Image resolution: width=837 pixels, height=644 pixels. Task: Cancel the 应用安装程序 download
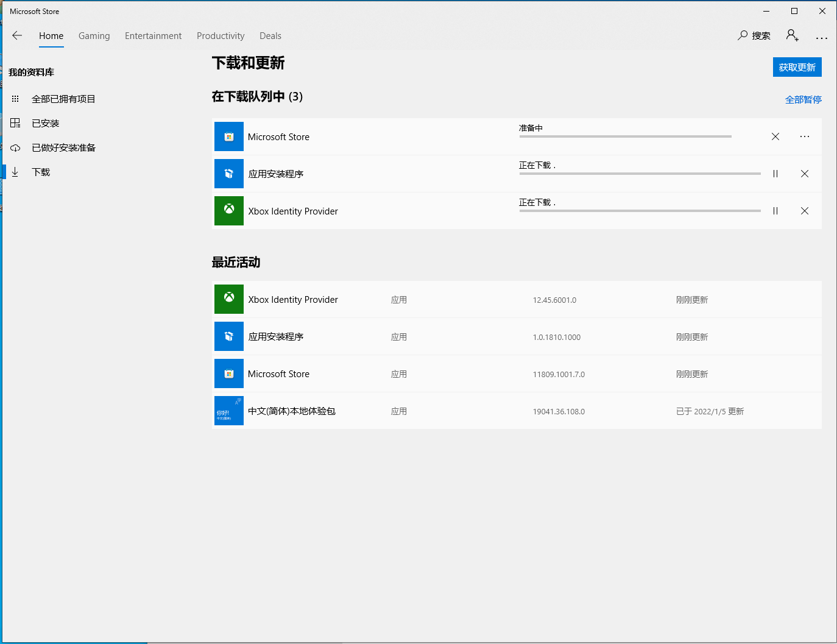[805, 174]
